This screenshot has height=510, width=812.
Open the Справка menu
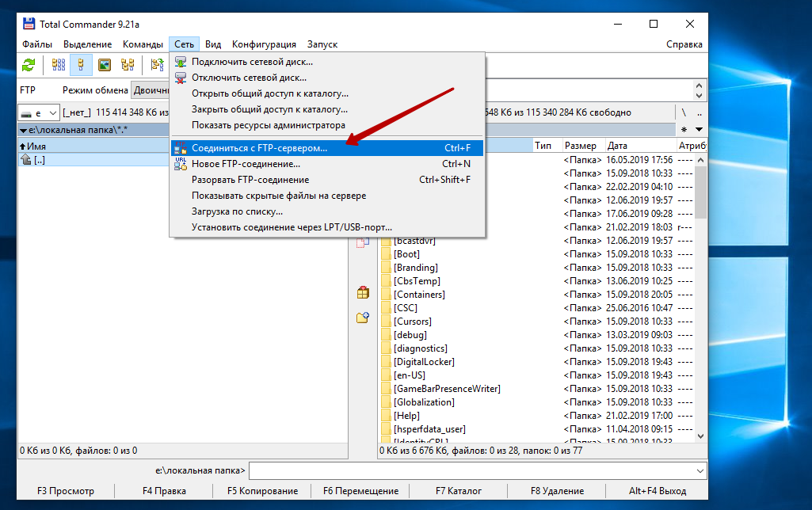(684, 44)
